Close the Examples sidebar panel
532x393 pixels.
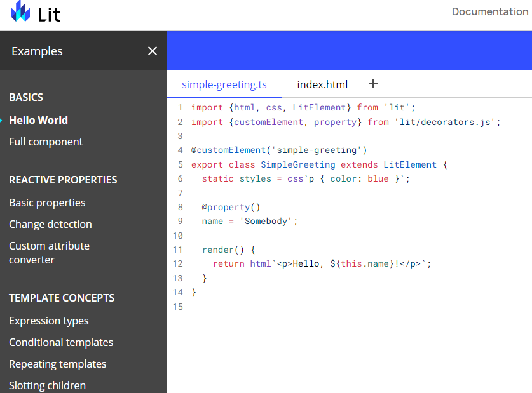[153, 51]
